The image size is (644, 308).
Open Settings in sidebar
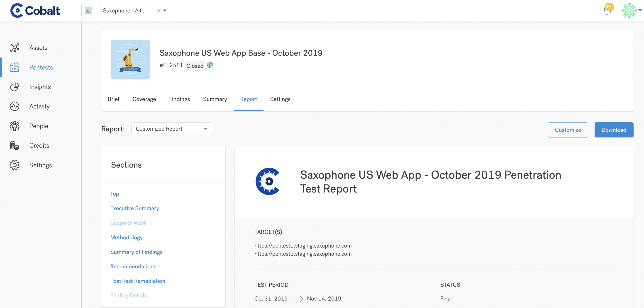point(41,165)
